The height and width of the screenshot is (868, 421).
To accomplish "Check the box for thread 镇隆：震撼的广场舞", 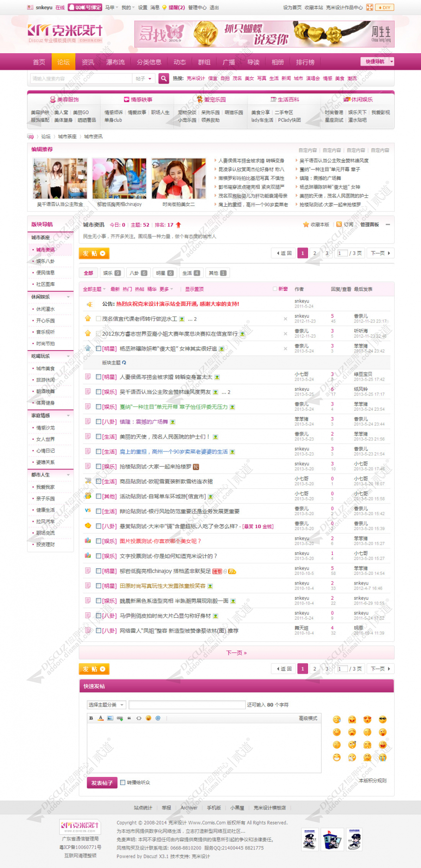I will coord(99,422).
